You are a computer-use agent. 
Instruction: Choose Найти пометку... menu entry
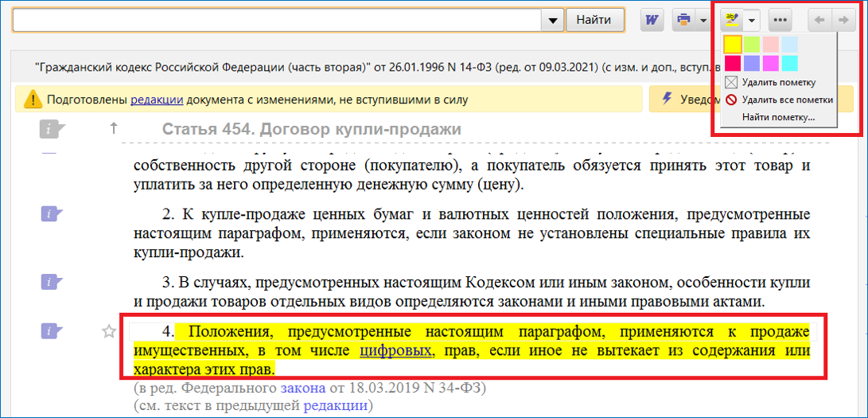point(780,117)
